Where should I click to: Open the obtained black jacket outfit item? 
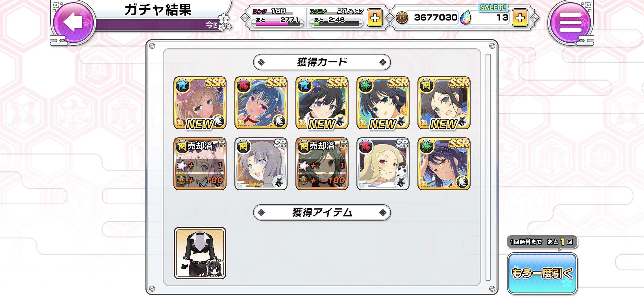[x=200, y=253]
